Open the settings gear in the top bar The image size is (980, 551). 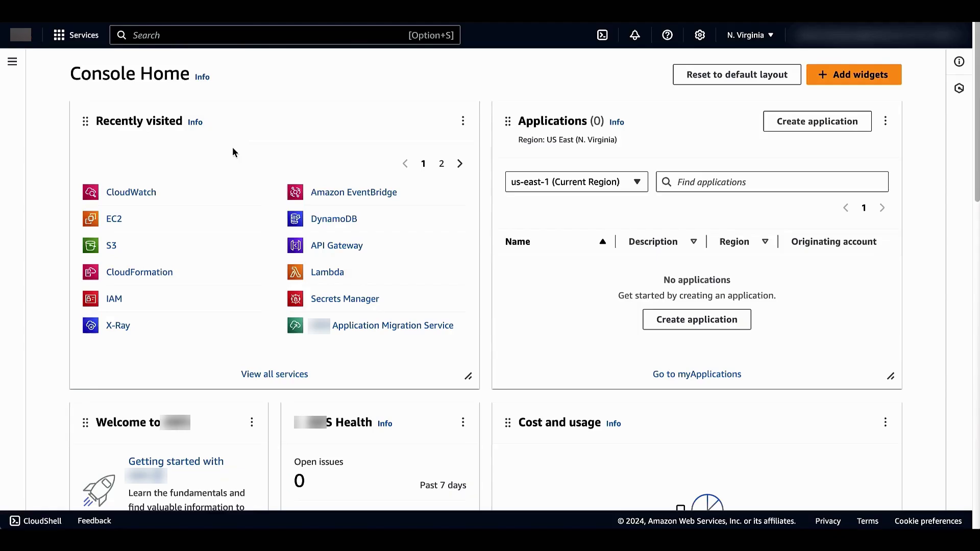point(700,35)
